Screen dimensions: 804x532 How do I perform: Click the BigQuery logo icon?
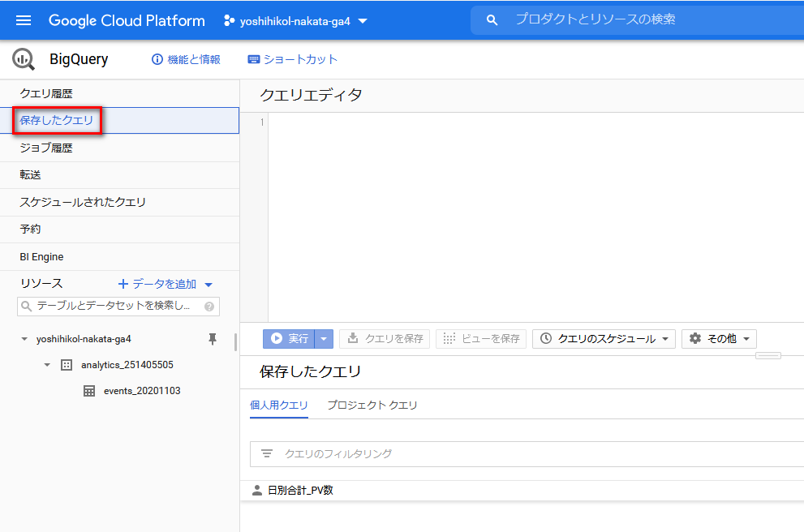click(x=23, y=59)
